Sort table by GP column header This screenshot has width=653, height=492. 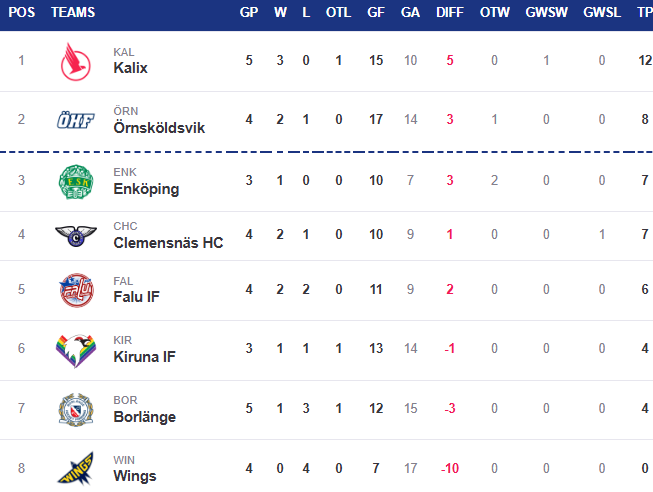pos(249,12)
